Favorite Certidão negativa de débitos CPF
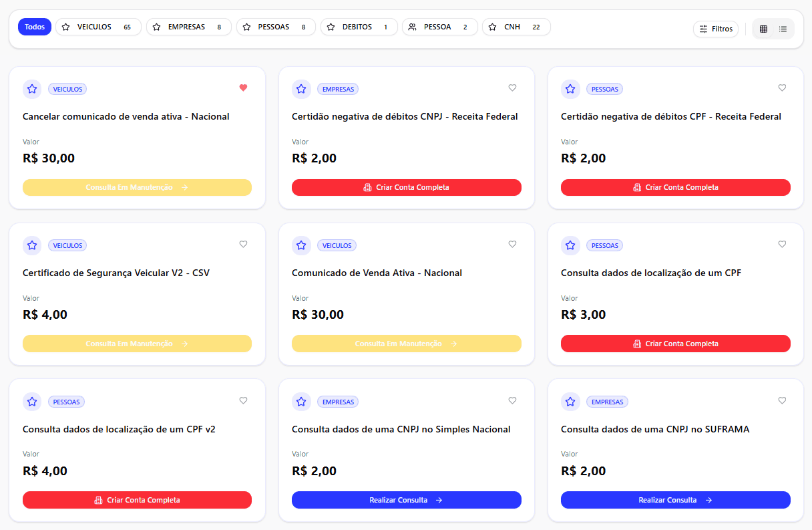This screenshot has height=530, width=812. pos(782,88)
